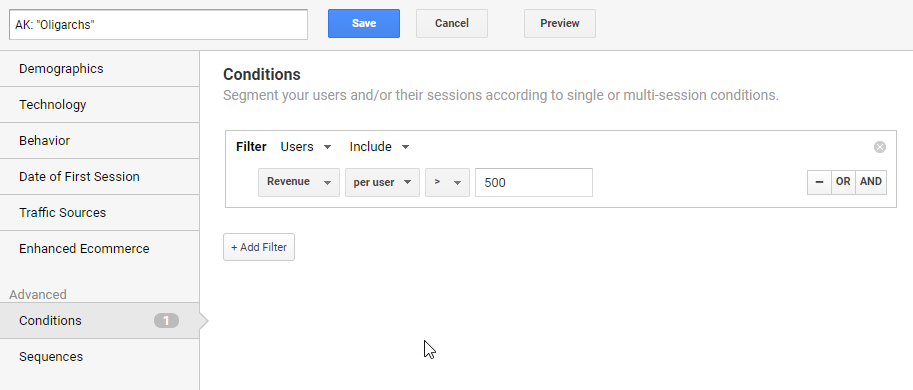Open the Revenue metric dropdown
913x390 pixels.
pos(299,183)
